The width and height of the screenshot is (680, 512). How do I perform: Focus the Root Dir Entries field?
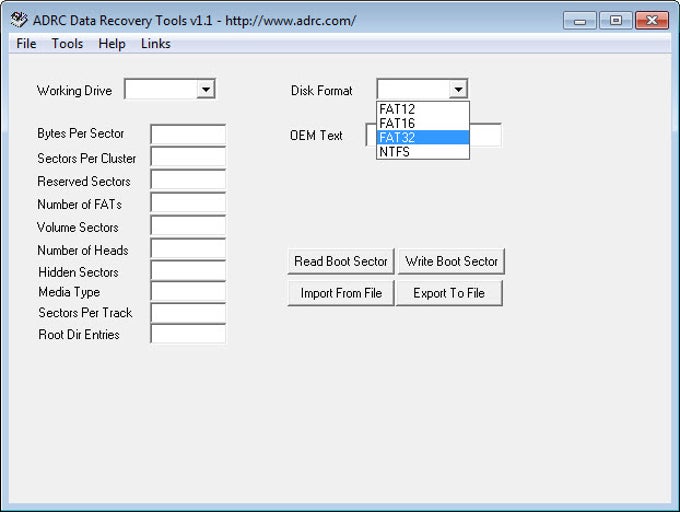click(188, 334)
